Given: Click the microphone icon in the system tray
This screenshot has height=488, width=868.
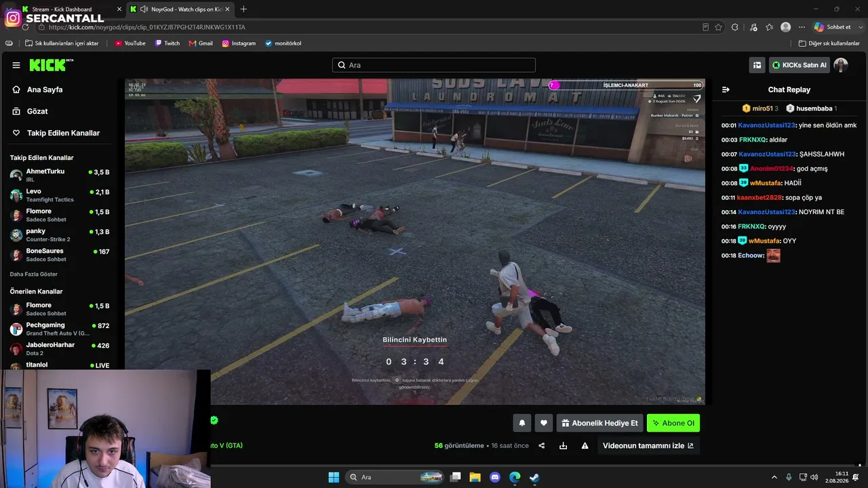Looking at the screenshot, I should click(788, 477).
